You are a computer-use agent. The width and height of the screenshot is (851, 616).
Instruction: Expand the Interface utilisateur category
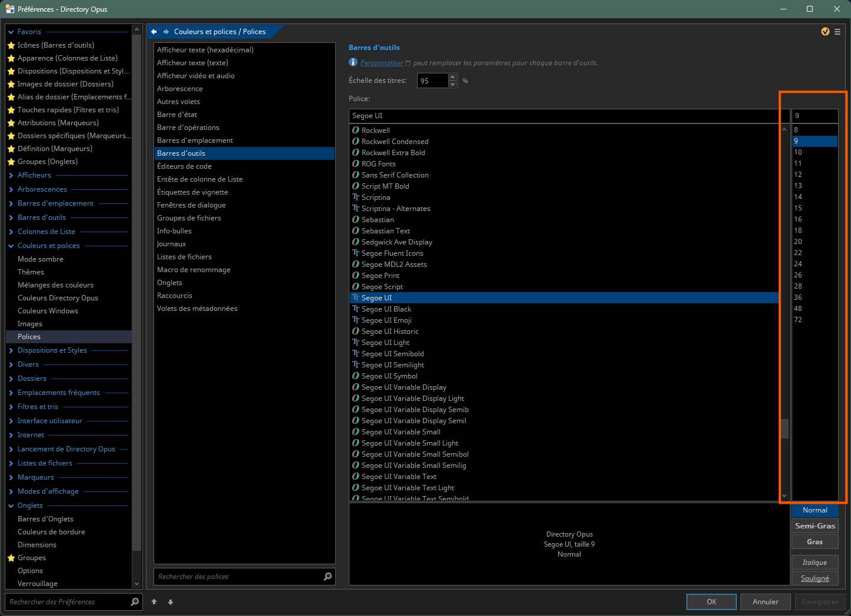11,421
